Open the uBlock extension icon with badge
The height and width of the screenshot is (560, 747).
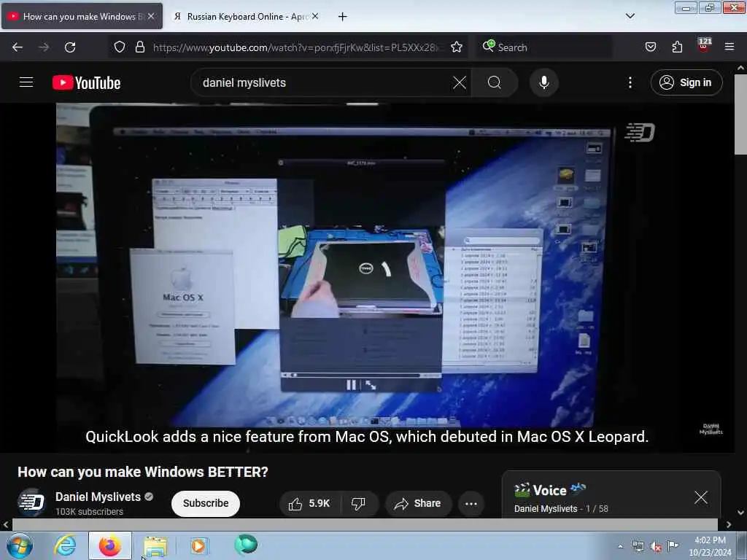point(704,45)
